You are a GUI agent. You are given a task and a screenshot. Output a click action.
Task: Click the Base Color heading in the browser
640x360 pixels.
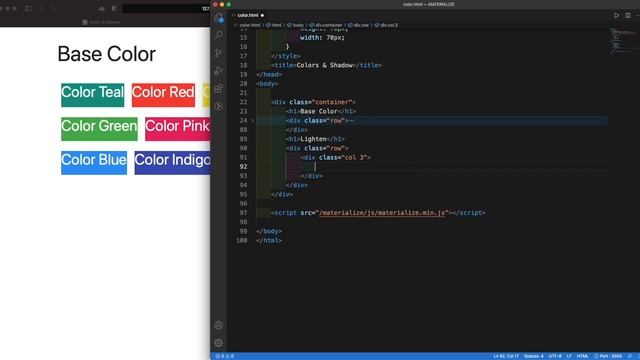tap(107, 54)
